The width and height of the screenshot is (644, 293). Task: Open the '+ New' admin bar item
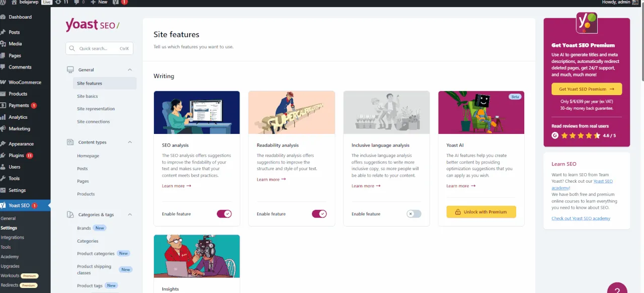click(x=99, y=2)
